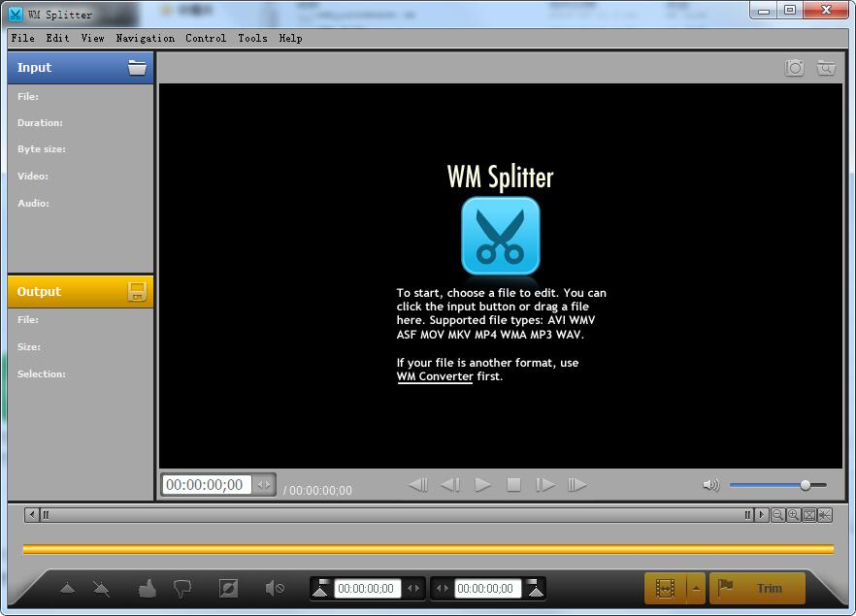Expand the output mode dropdown arrow
Viewport: 856px width, 616px height.
[696, 588]
